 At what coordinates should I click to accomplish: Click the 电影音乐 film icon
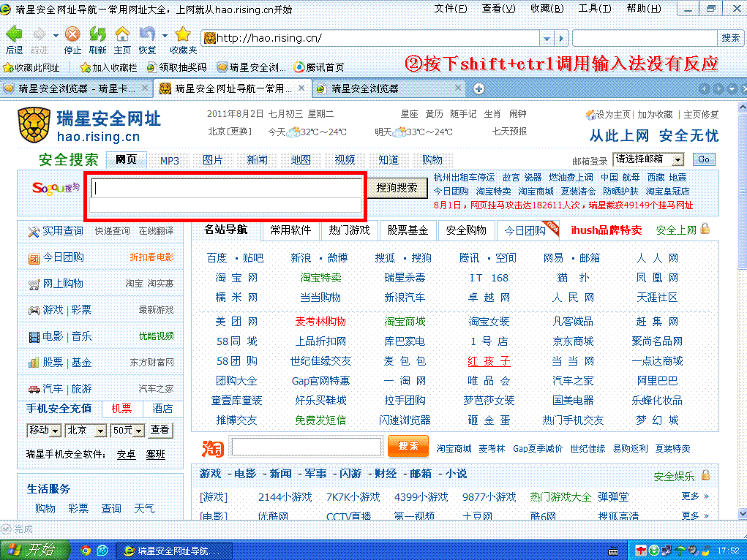(x=34, y=337)
